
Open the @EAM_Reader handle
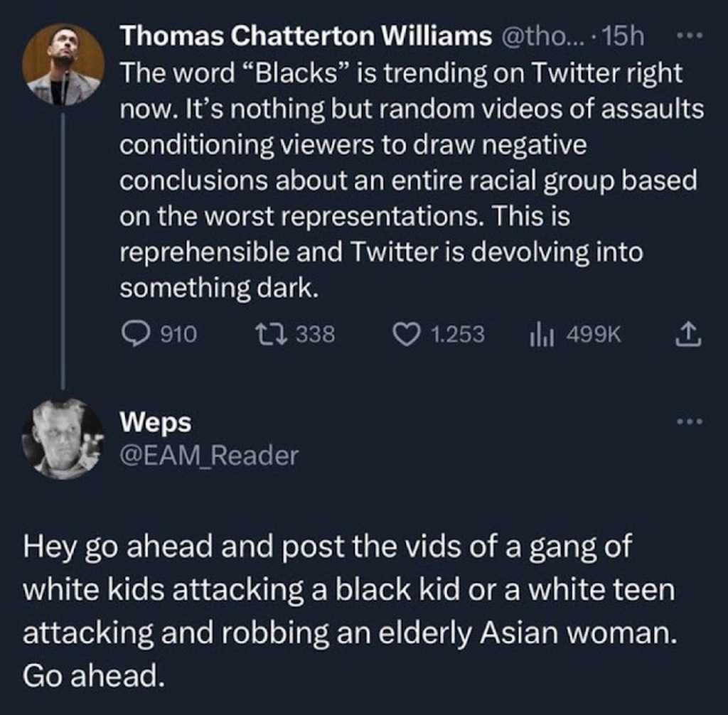pos(209,455)
